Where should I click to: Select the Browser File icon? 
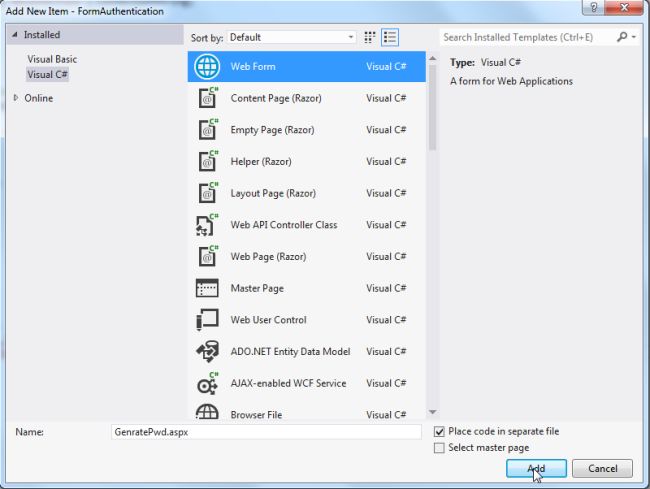[207, 412]
